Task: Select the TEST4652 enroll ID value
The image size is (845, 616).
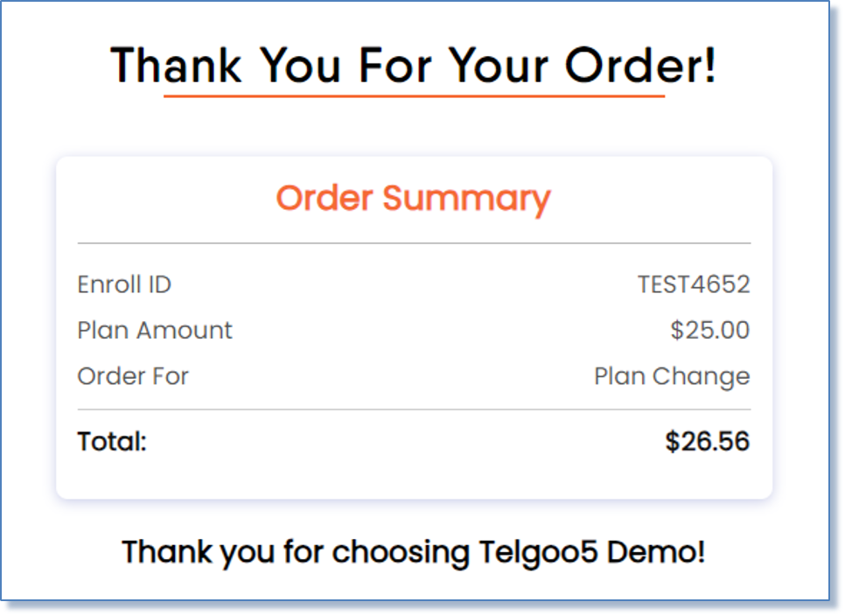Action: (x=694, y=284)
